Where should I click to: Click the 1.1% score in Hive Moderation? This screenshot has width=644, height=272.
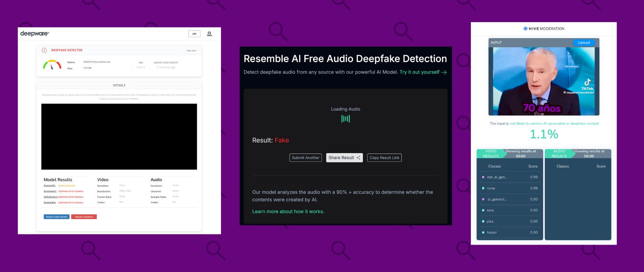coord(544,134)
